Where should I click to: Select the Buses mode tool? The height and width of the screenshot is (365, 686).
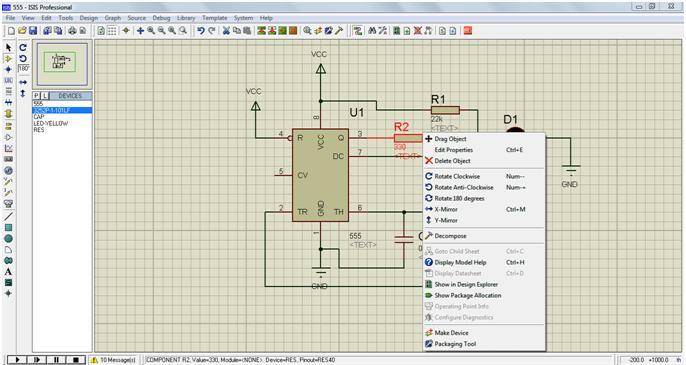pyautogui.click(x=8, y=102)
